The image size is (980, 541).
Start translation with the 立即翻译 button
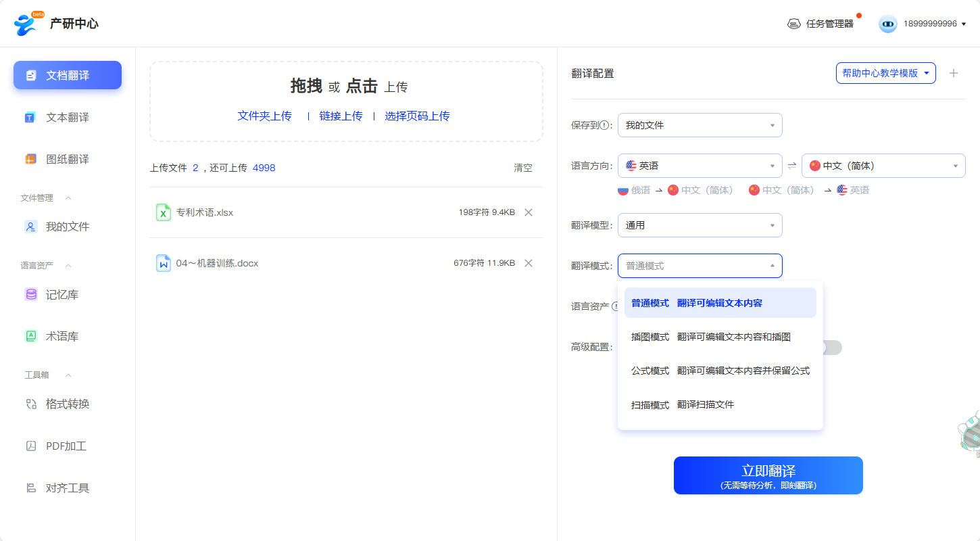click(x=768, y=475)
